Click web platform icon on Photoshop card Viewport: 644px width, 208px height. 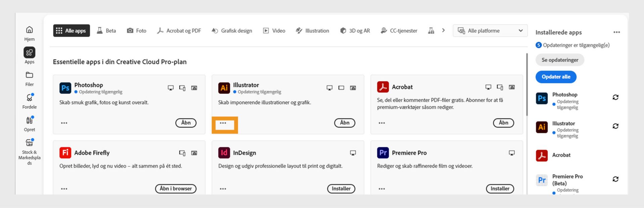[x=194, y=88]
